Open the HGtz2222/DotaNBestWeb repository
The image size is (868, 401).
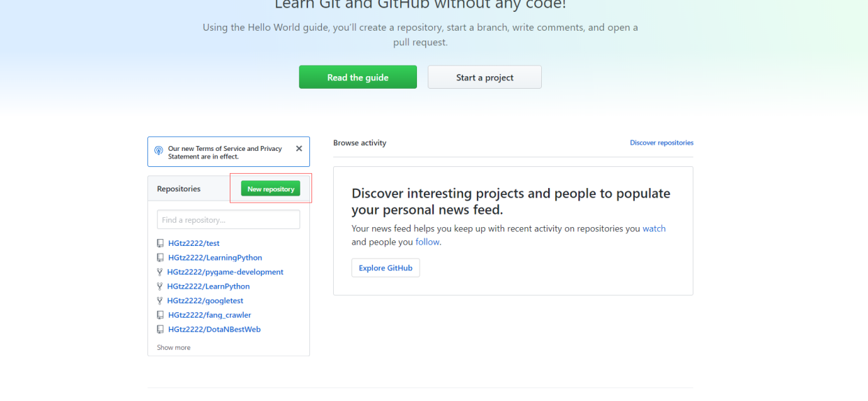214,329
